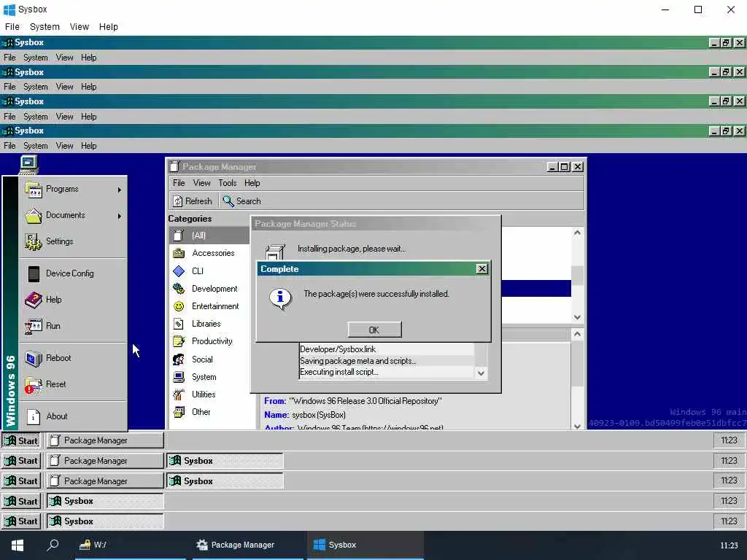Switch to Package Manager on host taskbar
Viewport: 747px width, 560px height.
(x=248, y=545)
